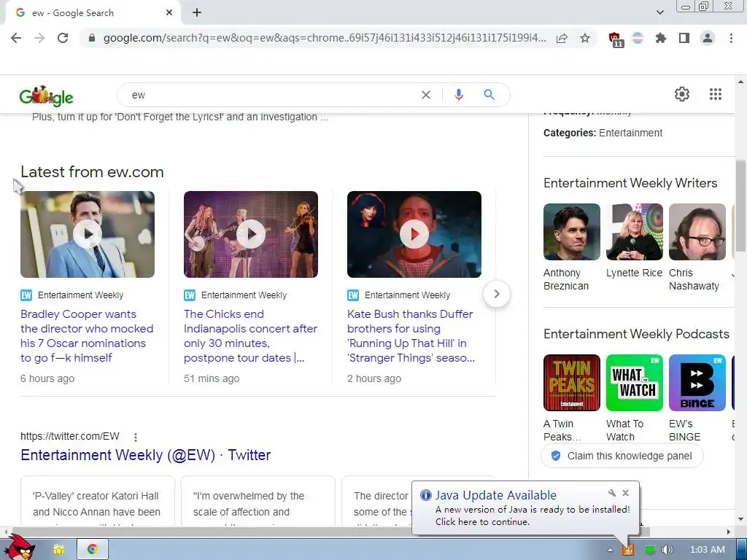This screenshot has height=560, width=747.
Task: Click the 'Categories: Entertainment' text
Action: coord(603,133)
